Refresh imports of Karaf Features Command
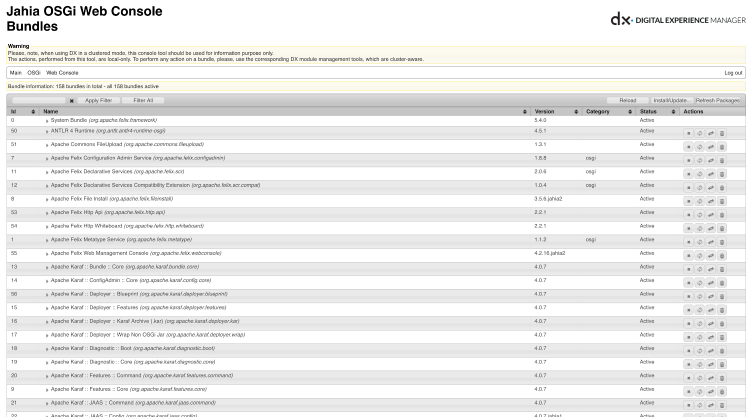The image size is (750, 417). pyautogui.click(x=700, y=378)
